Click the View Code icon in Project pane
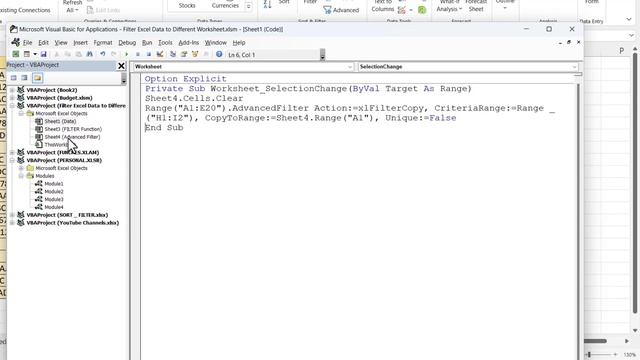Screen dimensions: 640x360 point(13,78)
